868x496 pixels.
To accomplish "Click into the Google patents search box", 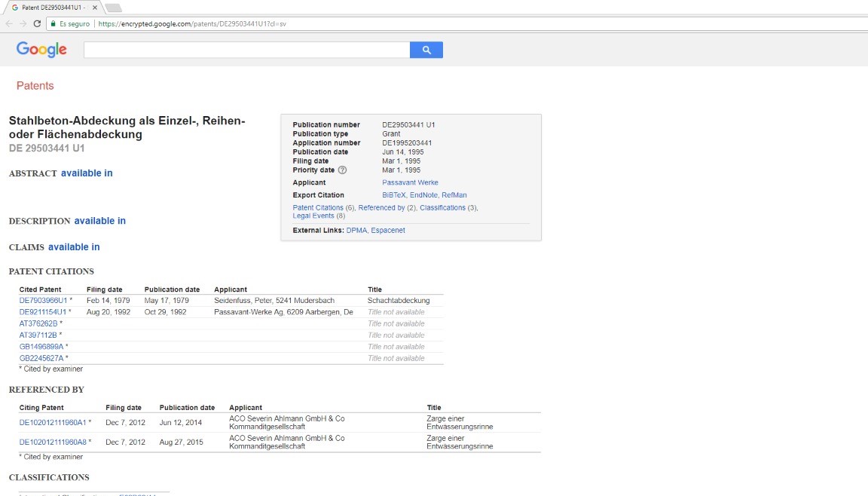I will pos(247,50).
